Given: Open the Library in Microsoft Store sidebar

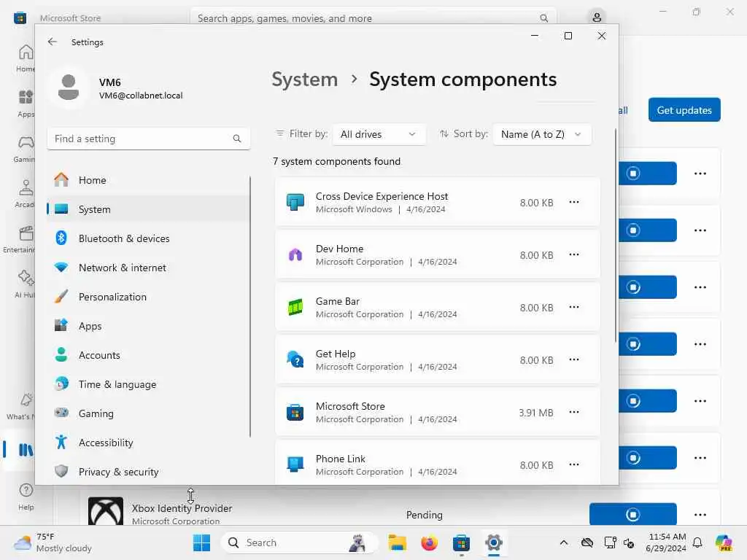Looking at the screenshot, I should tap(25, 449).
